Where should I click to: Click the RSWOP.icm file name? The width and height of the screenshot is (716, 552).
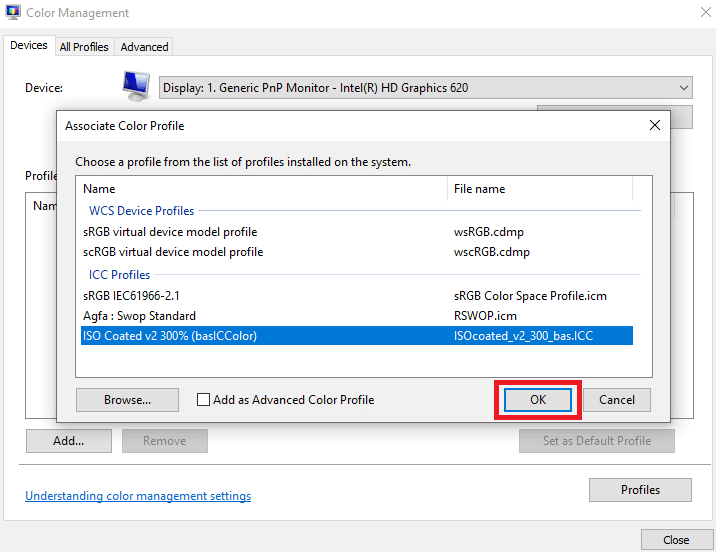485,316
